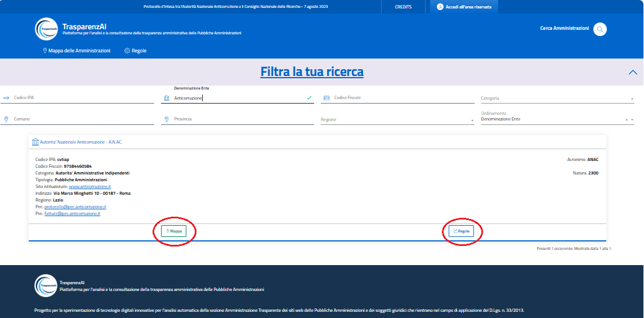Click the TrasparenzAI logo in header
The image size is (644, 318).
pos(46,29)
